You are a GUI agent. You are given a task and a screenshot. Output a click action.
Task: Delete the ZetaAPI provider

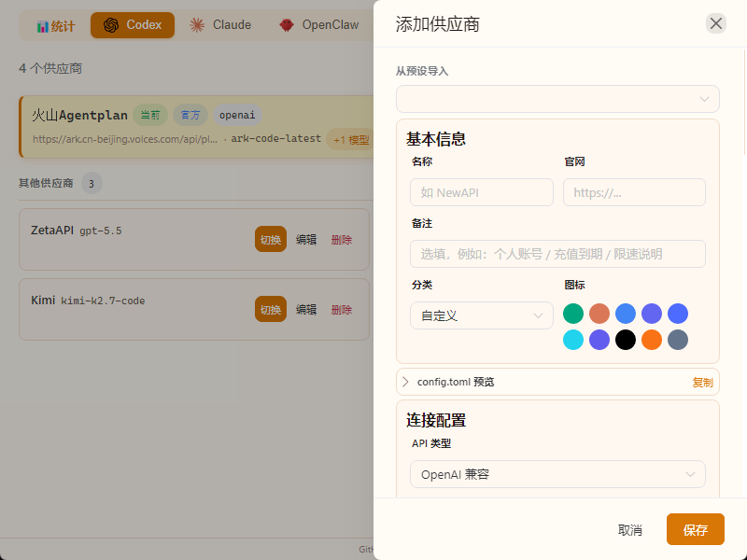[342, 240]
